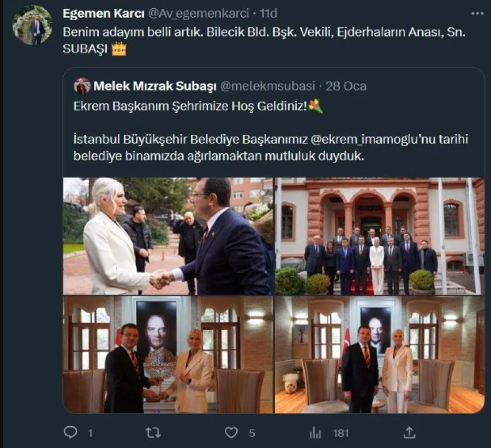Screen dimensions: 491x448
Task: Open the Melek Mızrak Subaşı name link
Action: pyautogui.click(x=155, y=86)
